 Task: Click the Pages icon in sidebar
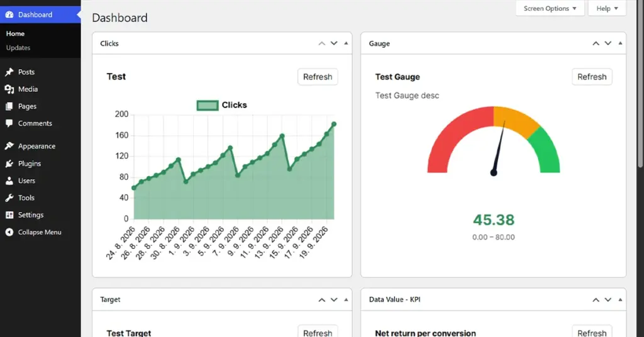(x=9, y=106)
